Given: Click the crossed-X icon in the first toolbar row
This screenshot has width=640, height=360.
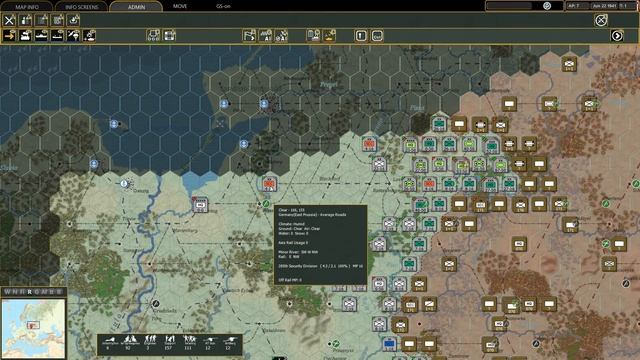Looking at the screenshot, I should tap(9, 20).
